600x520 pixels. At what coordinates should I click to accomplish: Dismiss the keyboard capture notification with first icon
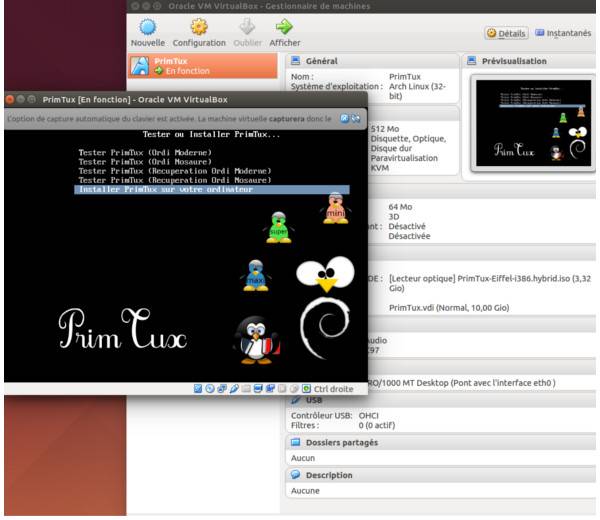point(344,118)
